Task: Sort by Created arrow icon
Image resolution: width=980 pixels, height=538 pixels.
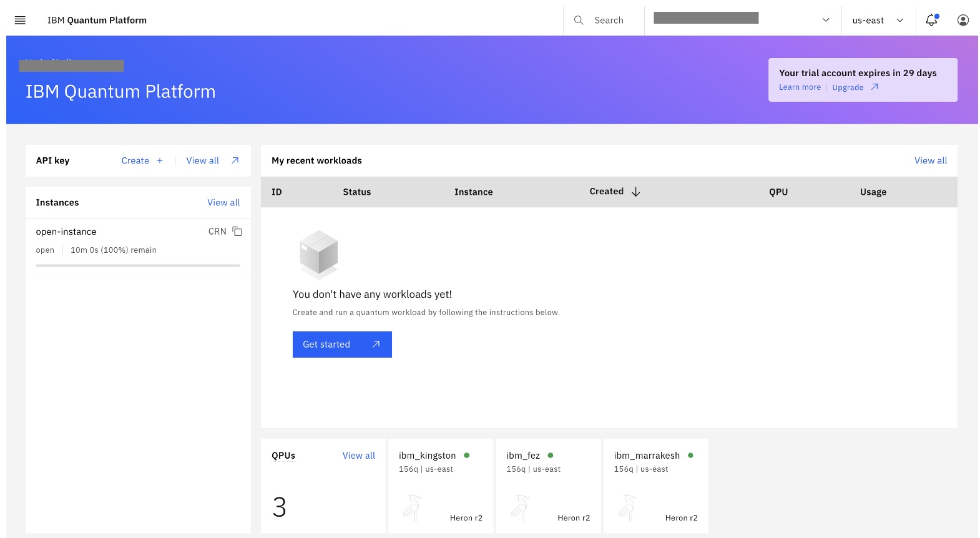Action: point(635,192)
